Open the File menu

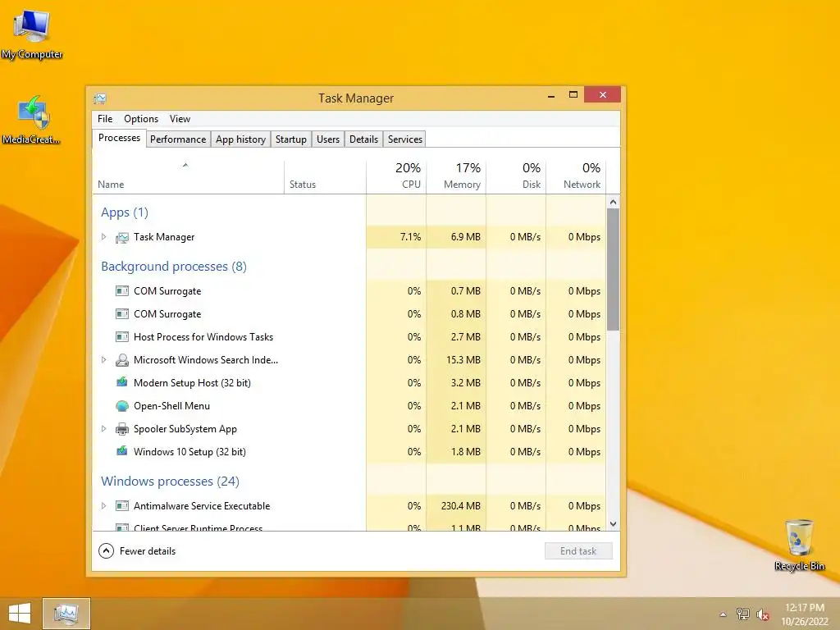[105, 119]
